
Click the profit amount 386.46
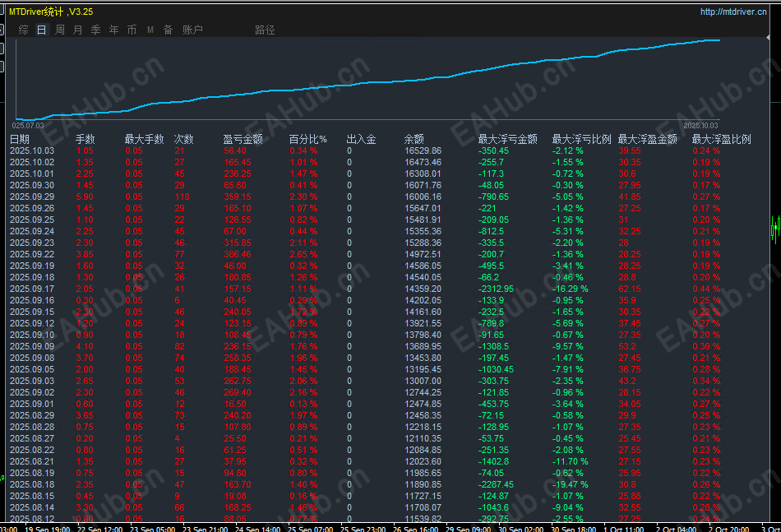coord(238,255)
